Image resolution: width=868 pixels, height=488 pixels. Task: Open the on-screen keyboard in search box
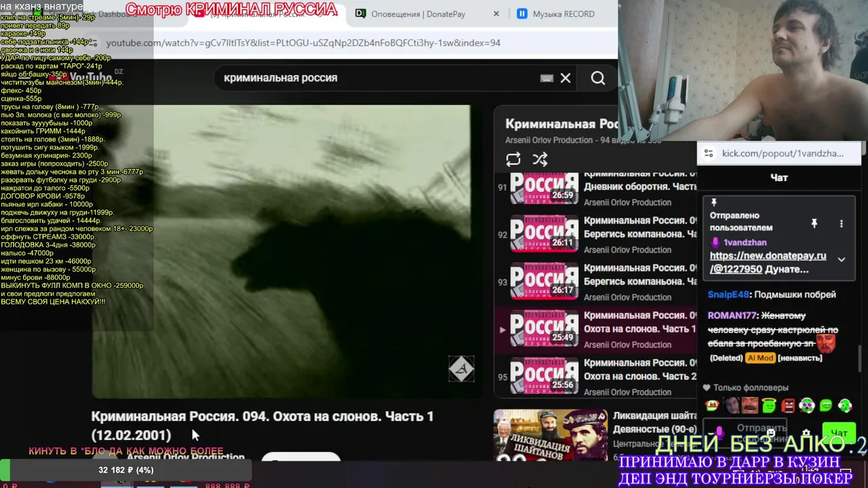(x=547, y=78)
